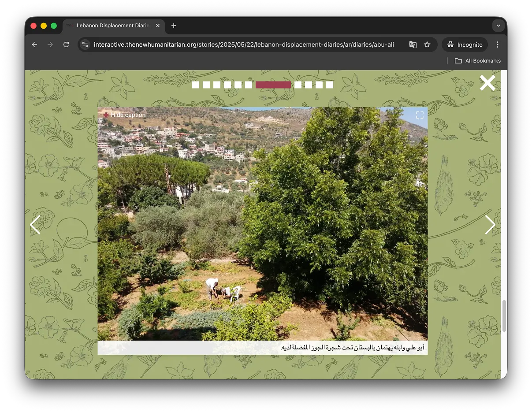Open the All Bookmarks folder

[x=478, y=61]
